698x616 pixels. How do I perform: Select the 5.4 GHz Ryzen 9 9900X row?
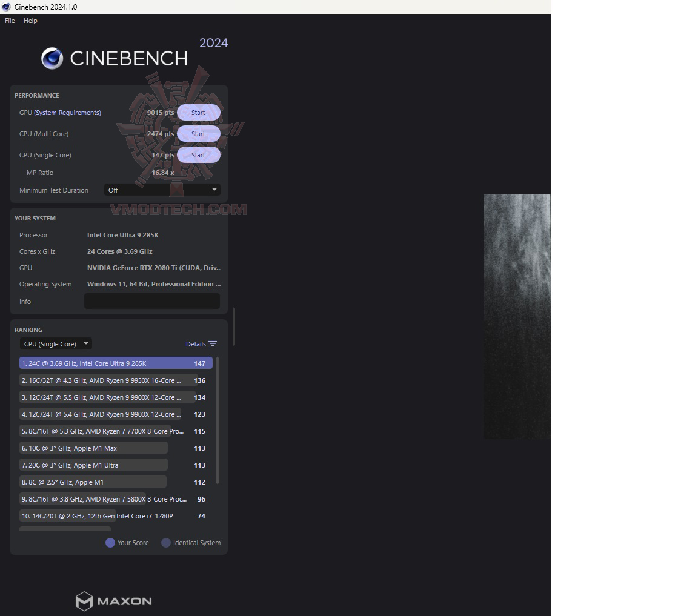(116, 414)
